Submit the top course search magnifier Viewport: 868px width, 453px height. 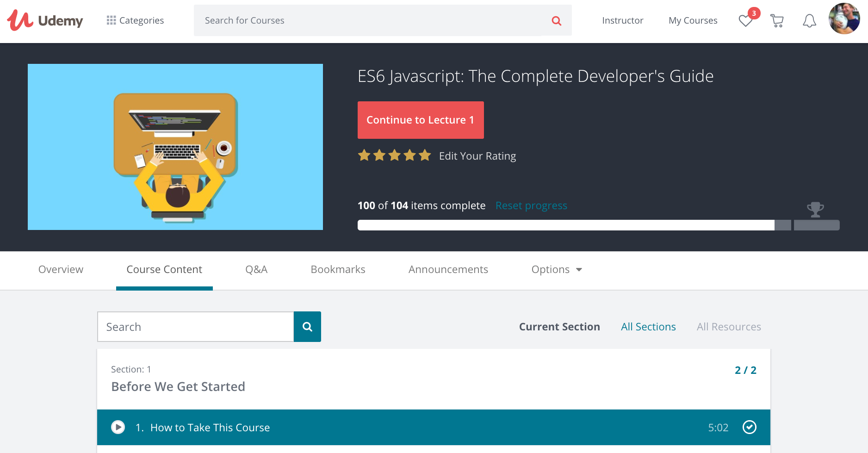coord(557,20)
